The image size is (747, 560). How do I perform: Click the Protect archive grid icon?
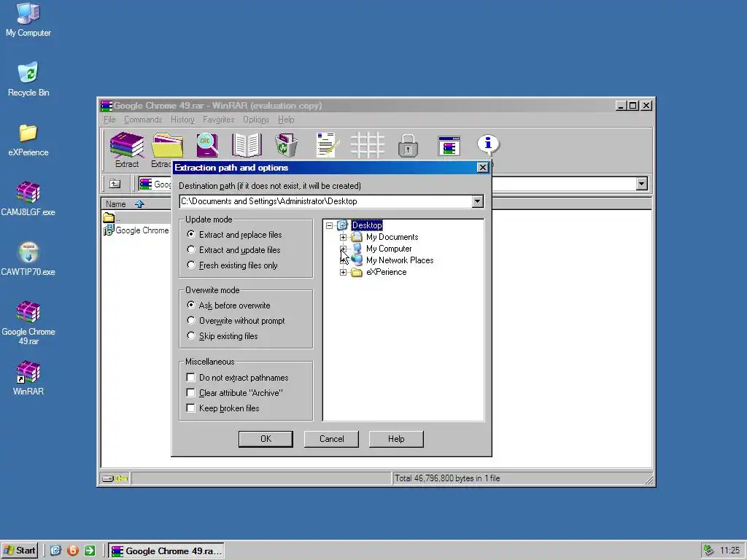tap(368, 145)
